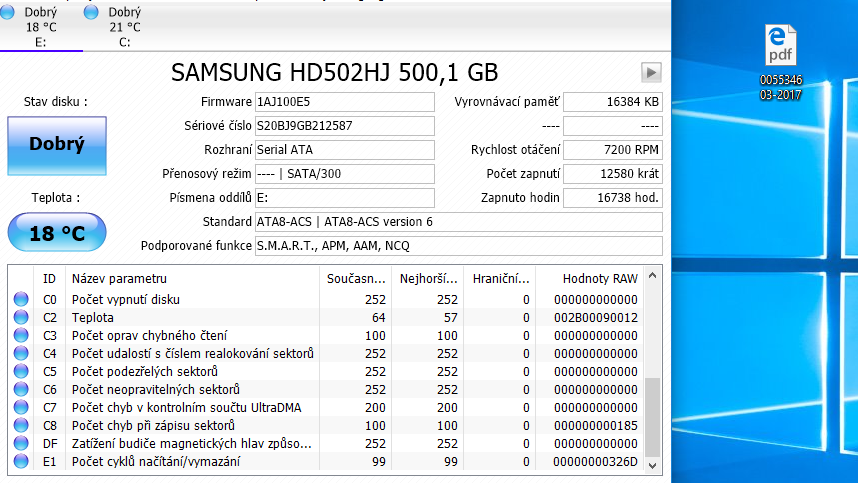Image resolution: width=858 pixels, height=483 pixels.
Task: Click status icon of row C7
Action: 21,408
